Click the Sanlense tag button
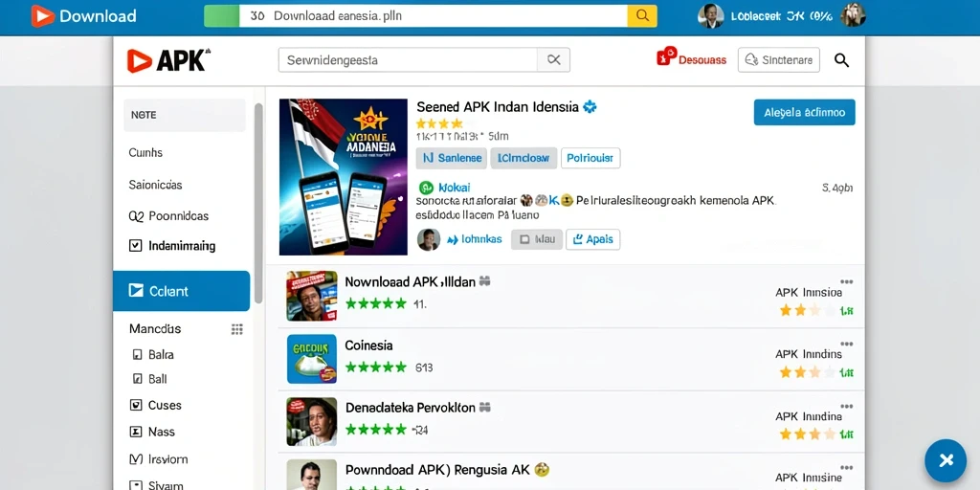This screenshot has width=980, height=490. 452,158
